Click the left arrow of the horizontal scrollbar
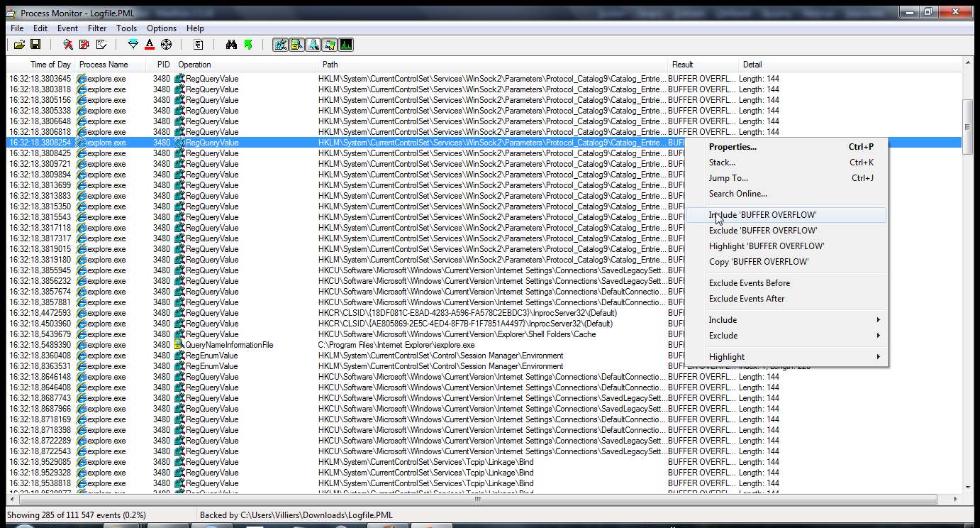This screenshot has height=528, width=980. click(13, 499)
